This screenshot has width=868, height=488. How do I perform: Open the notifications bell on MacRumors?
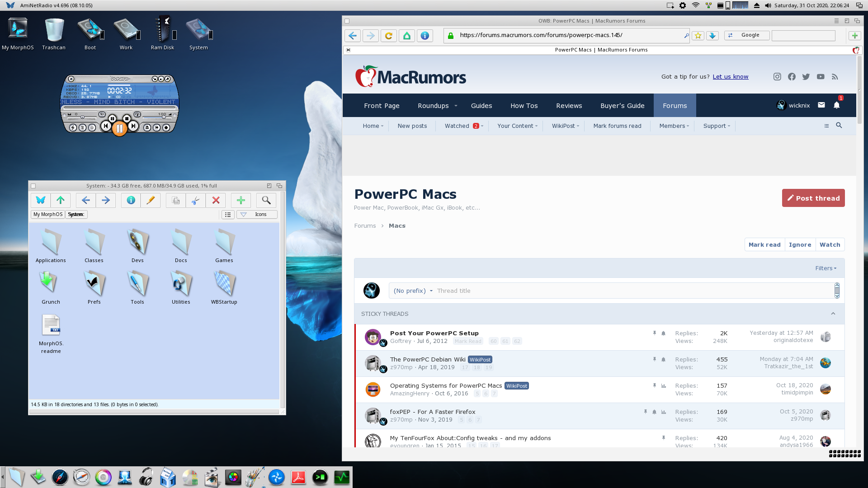coord(836,105)
